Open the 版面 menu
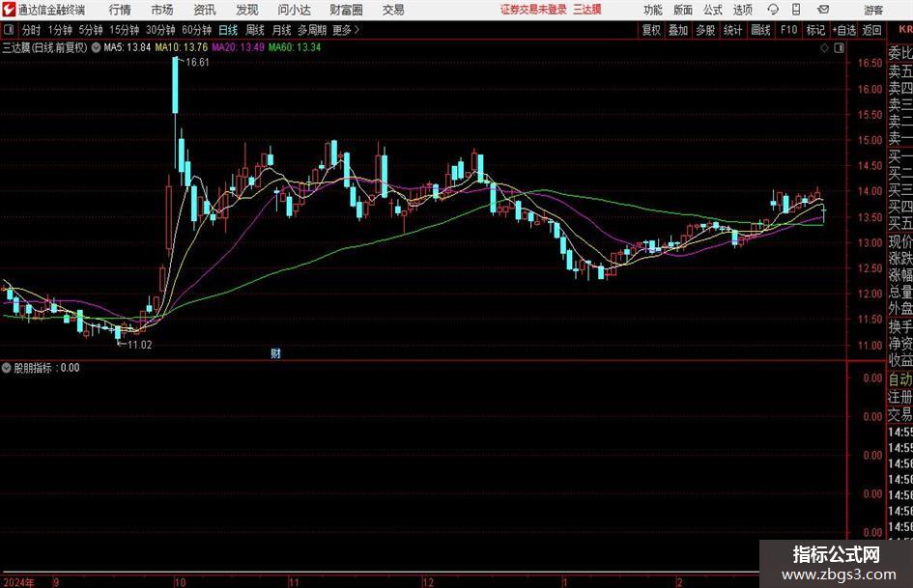The width and height of the screenshot is (913, 588). coord(682,10)
